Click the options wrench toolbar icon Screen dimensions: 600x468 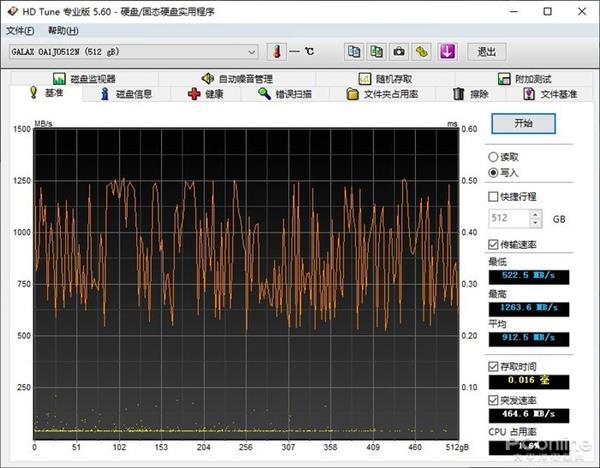pyautogui.click(x=422, y=52)
